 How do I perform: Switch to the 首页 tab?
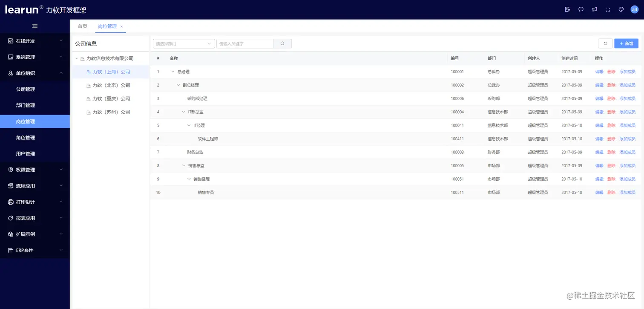tap(82, 26)
